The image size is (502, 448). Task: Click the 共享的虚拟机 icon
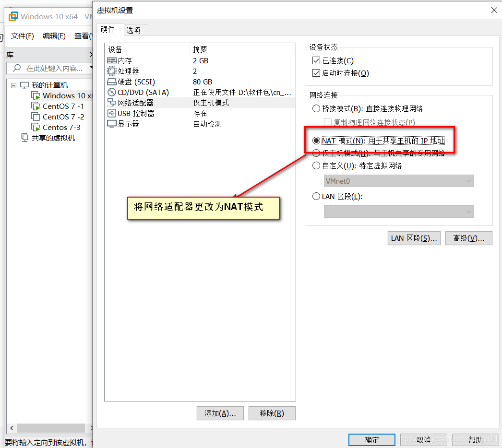coord(25,138)
